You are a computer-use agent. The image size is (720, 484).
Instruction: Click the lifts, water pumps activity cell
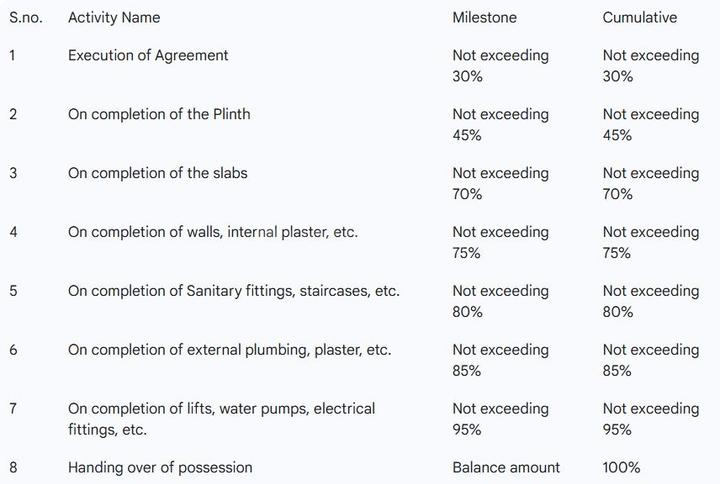[222, 419]
